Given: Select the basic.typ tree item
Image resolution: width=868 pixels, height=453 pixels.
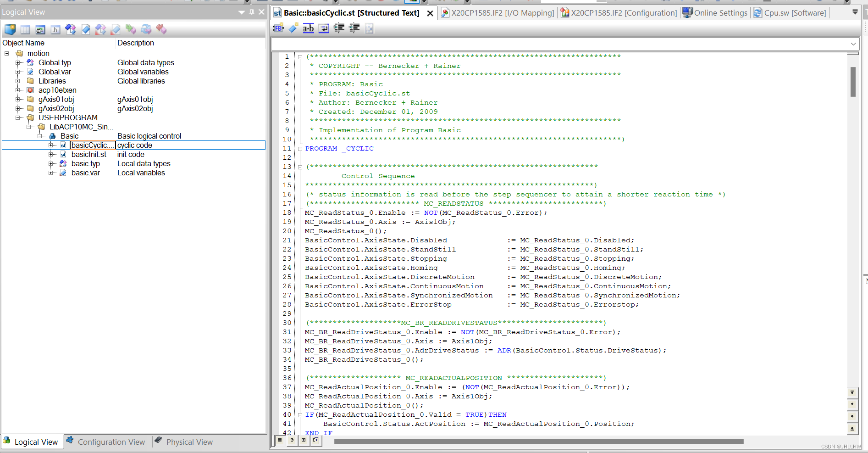Looking at the screenshot, I should [x=85, y=163].
